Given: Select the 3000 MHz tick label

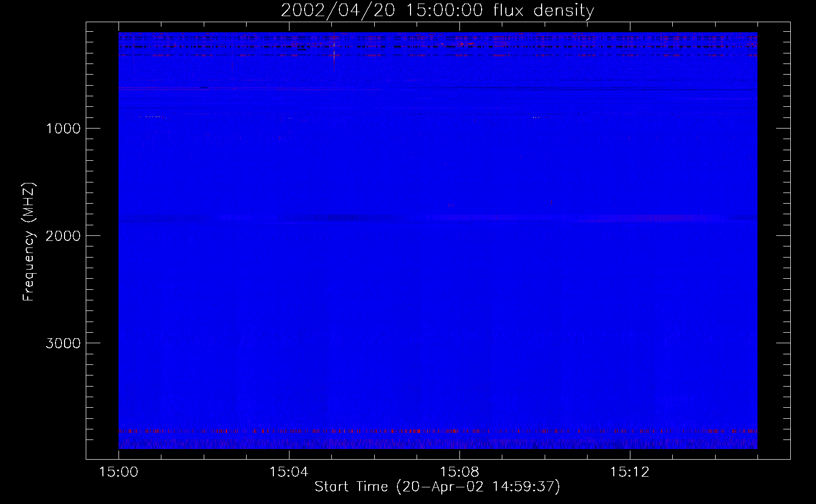Looking at the screenshot, I should (x=63, y=343).
